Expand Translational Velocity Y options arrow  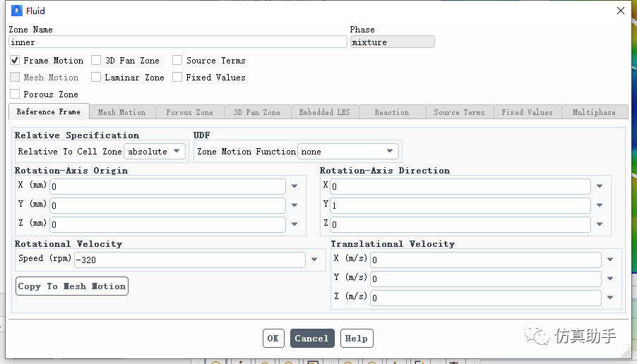pyautogui.click(x=610, y=279)
